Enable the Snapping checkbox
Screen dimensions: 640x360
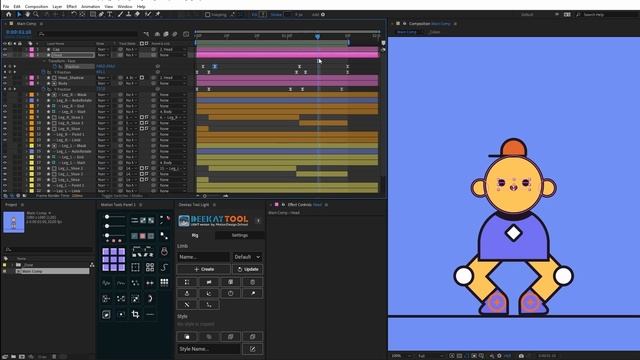207,15
